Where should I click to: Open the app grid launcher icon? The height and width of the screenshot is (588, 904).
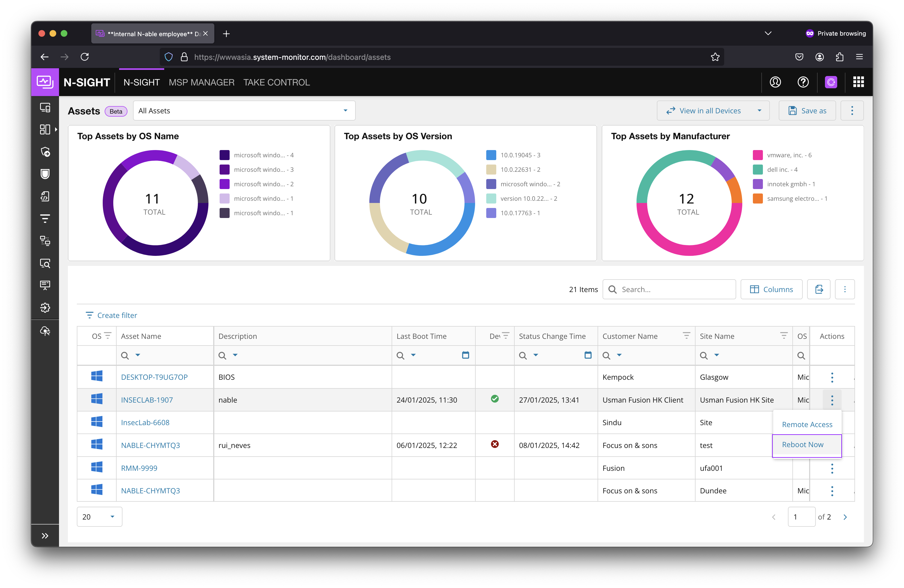tap(859, 82)
